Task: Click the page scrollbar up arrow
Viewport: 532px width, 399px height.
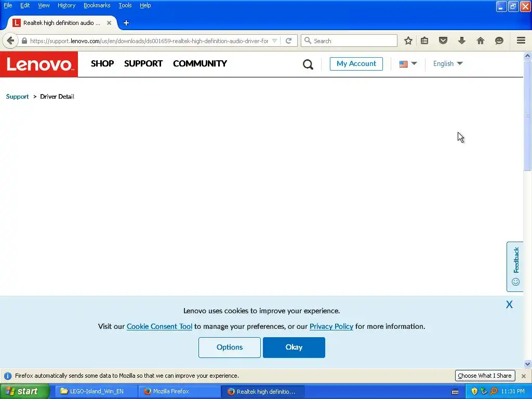Action: 527,56
